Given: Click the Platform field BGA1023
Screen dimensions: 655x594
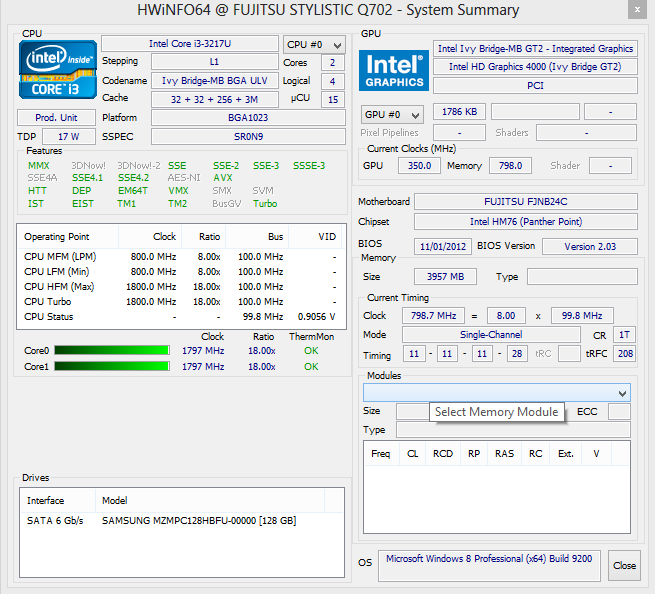Looking at the screenshot, I should pyautogui.click(x=248, y=117).
